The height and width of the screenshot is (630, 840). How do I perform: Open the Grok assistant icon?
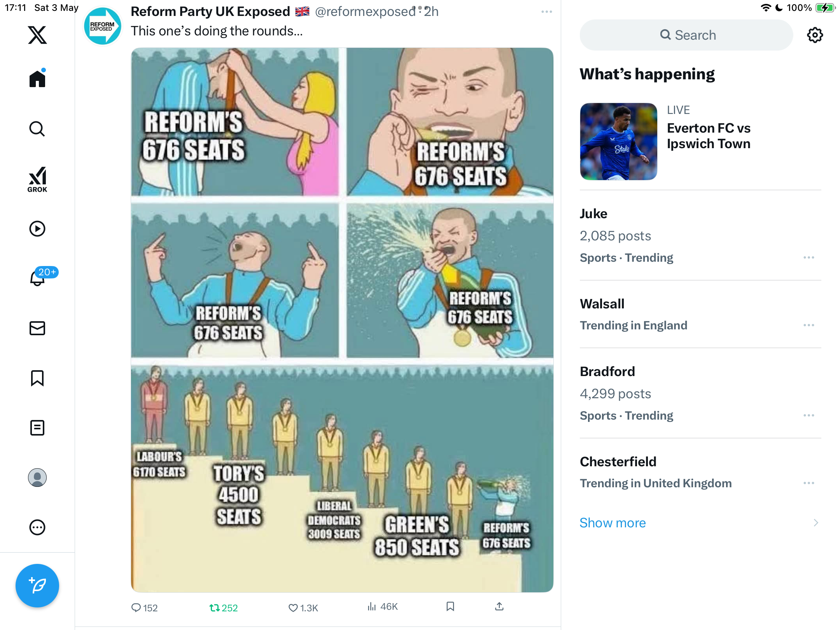[x=37, y=179]
